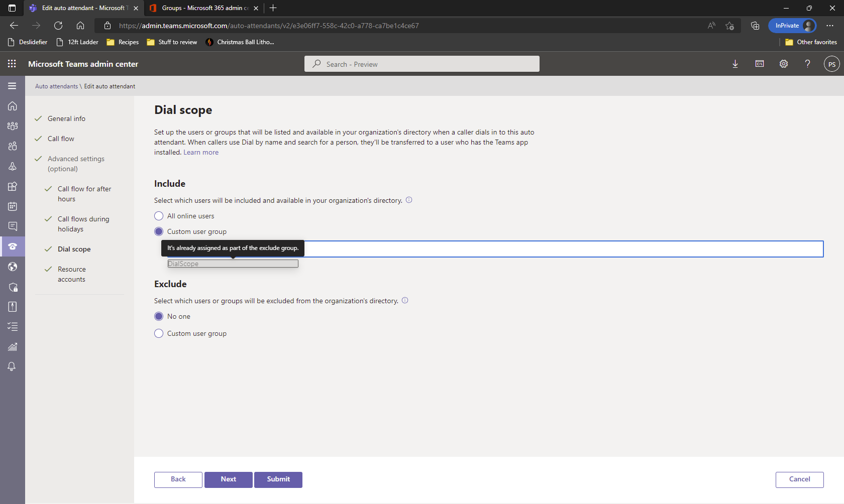This screenshot has width=844, height=504.
Task: Expand the navigation hamburger menu
Action: (x=12, y=86)
